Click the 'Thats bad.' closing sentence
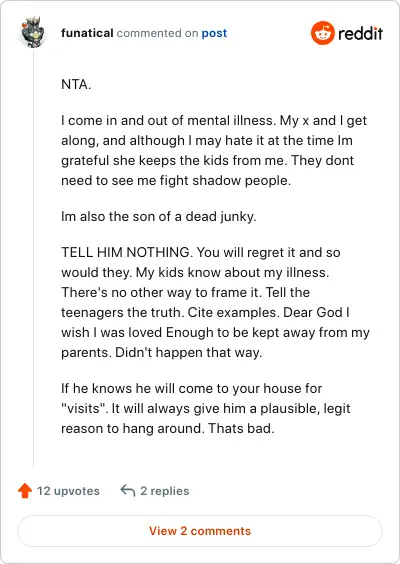 click(241, 428)
